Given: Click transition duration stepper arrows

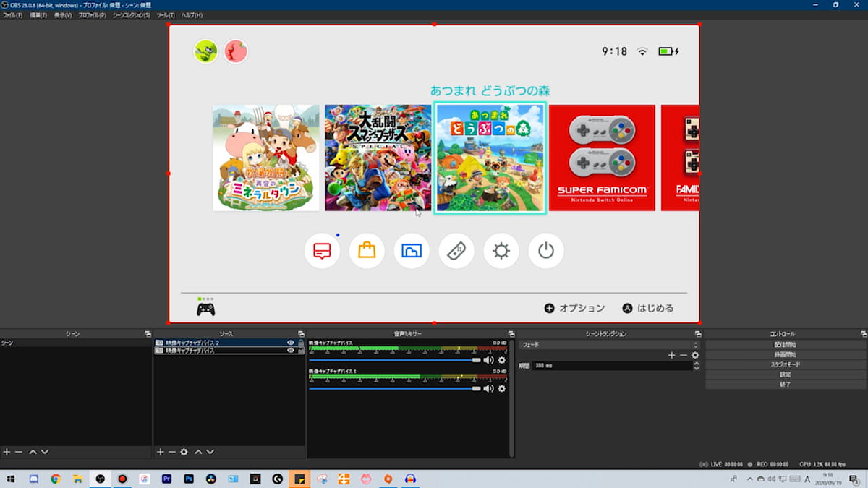Looking at the screenshot, I should (697, 366).
